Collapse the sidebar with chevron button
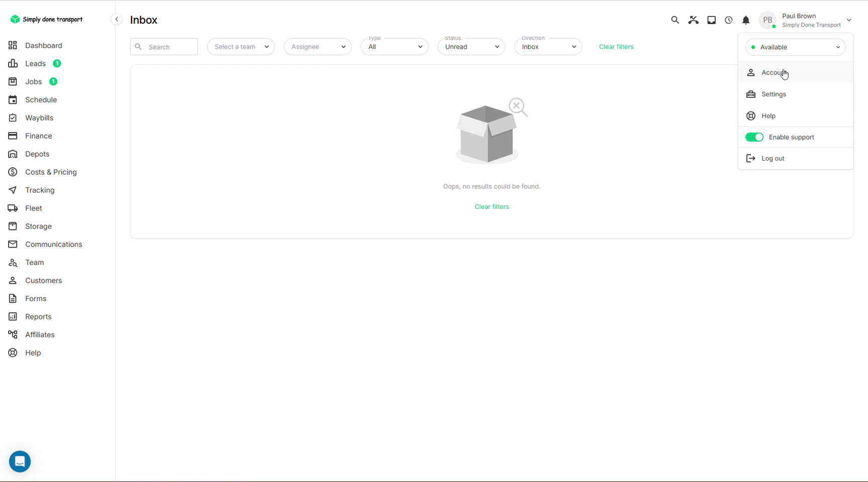The width and height of the screenshot is (868, 482). pos(117,20)
